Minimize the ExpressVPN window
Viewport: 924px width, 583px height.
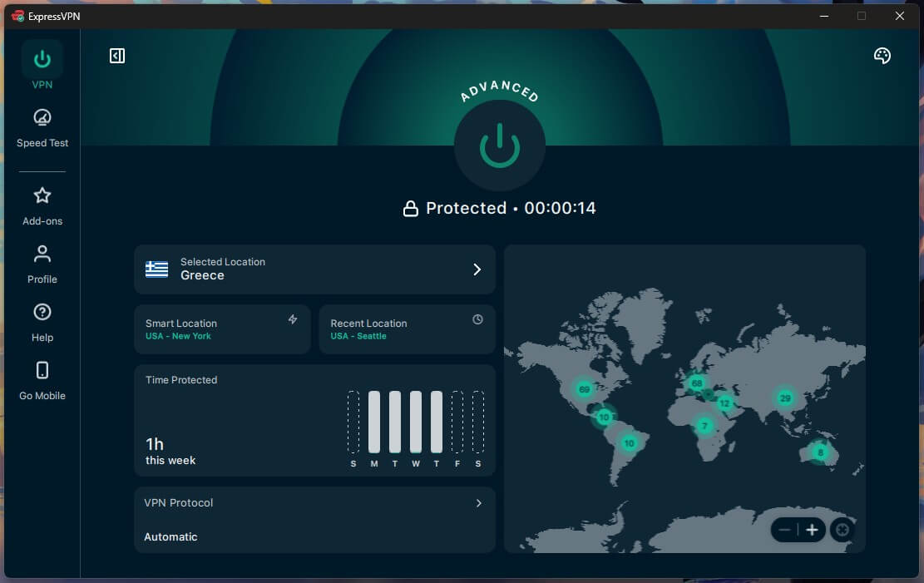click(824, 16)
